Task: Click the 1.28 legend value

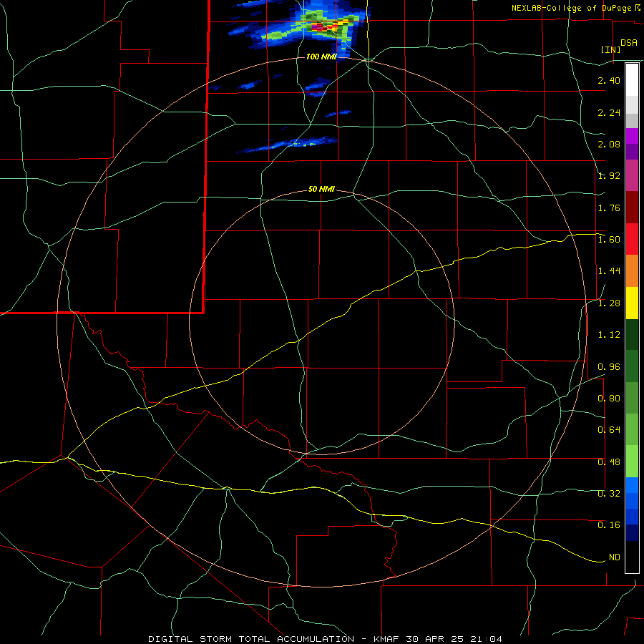Action: pyautogui.click(x=609, y=303)
